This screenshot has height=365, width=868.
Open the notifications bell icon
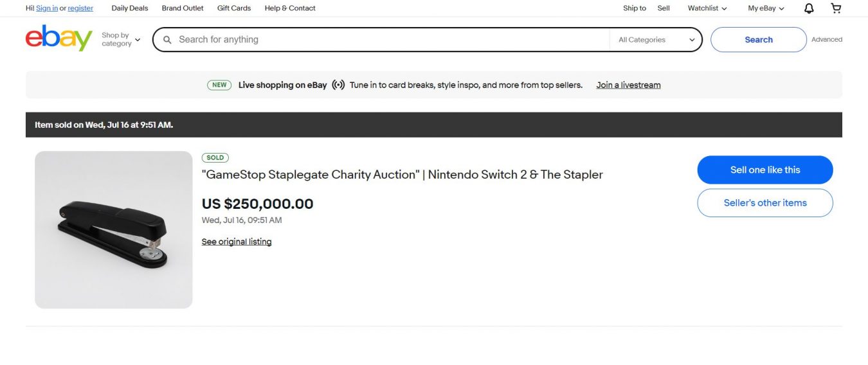pyautogui.click(x=809, y=8)
